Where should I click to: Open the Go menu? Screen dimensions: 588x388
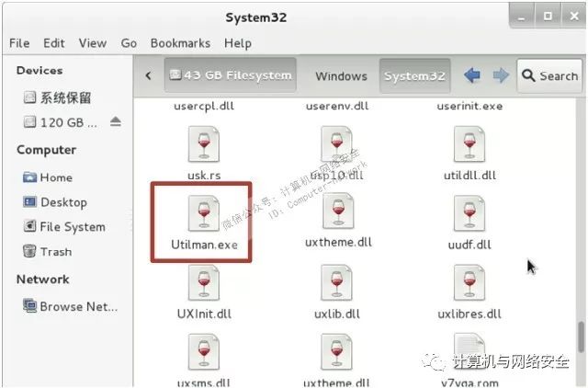[x=129, y=43]
